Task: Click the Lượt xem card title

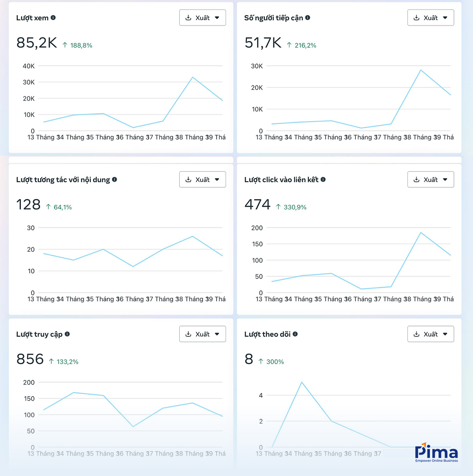Action: click(32, 18)
